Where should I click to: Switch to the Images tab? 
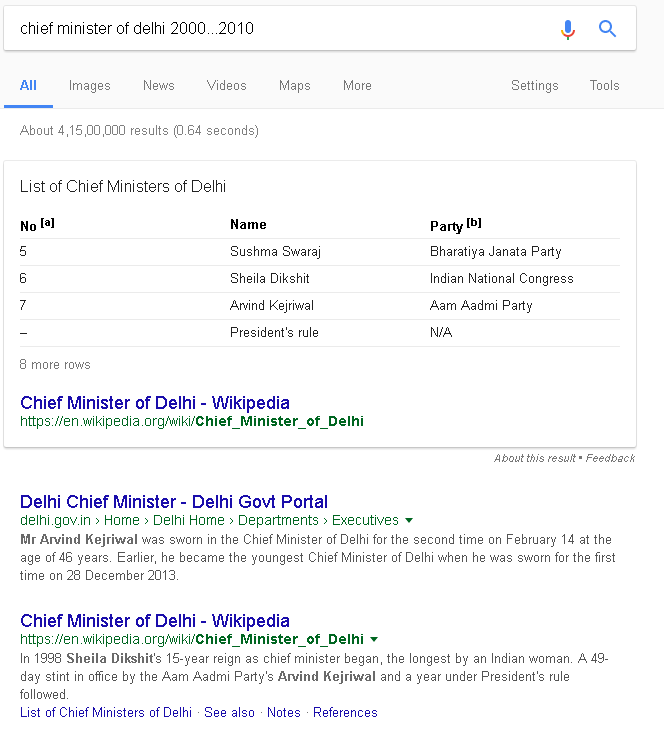(x=89, y=86)
